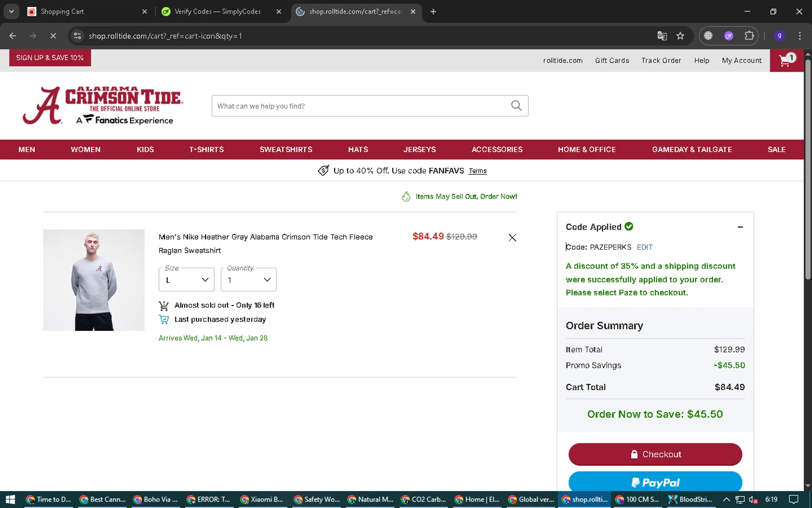
Task: Open Chrome profile avatar
Action: point(779,36)
